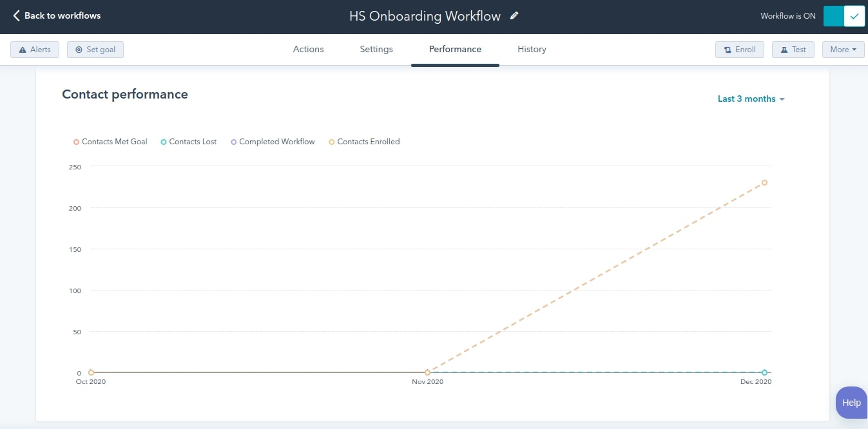Open the Last 3 months date range dropdown
Image resolution: width=868 pixels, height=429 pixels.
click(751, 99)
